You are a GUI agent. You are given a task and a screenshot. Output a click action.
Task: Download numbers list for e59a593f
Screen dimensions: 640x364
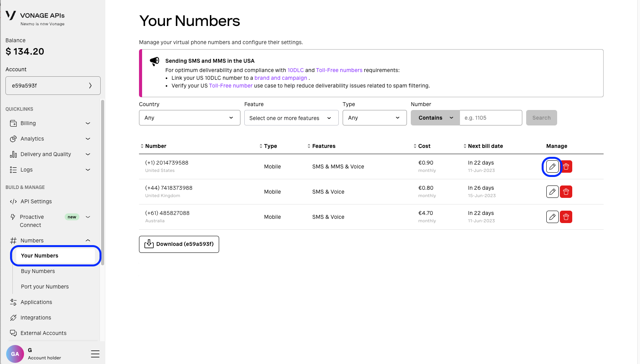point(179,244)
